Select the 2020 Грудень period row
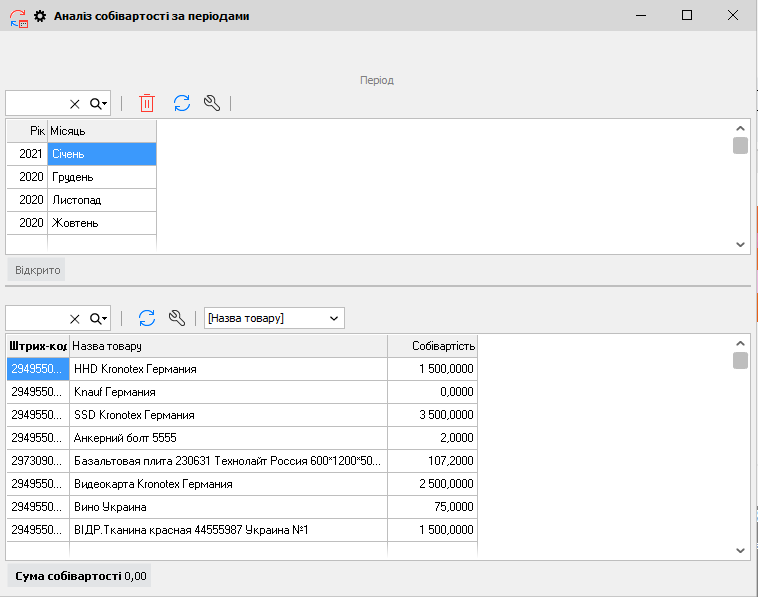The image size is (758, 597). pyautogui.click(x=100, y=177)
